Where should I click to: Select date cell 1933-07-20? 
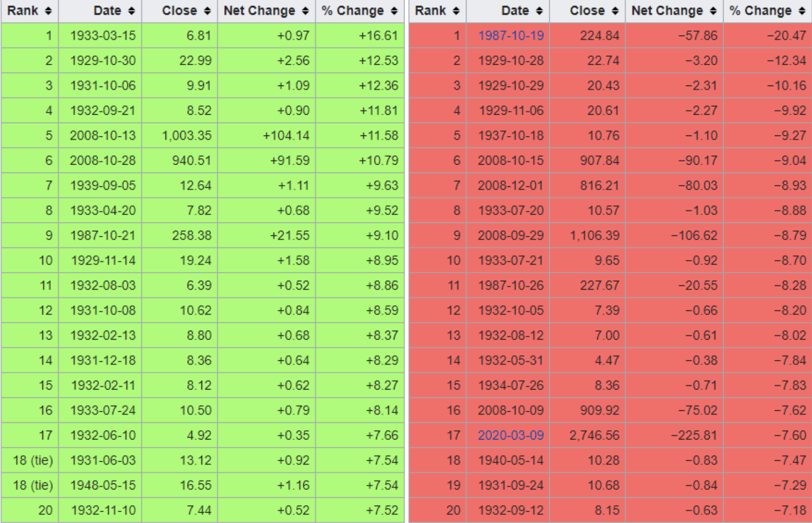click(508, 211)
